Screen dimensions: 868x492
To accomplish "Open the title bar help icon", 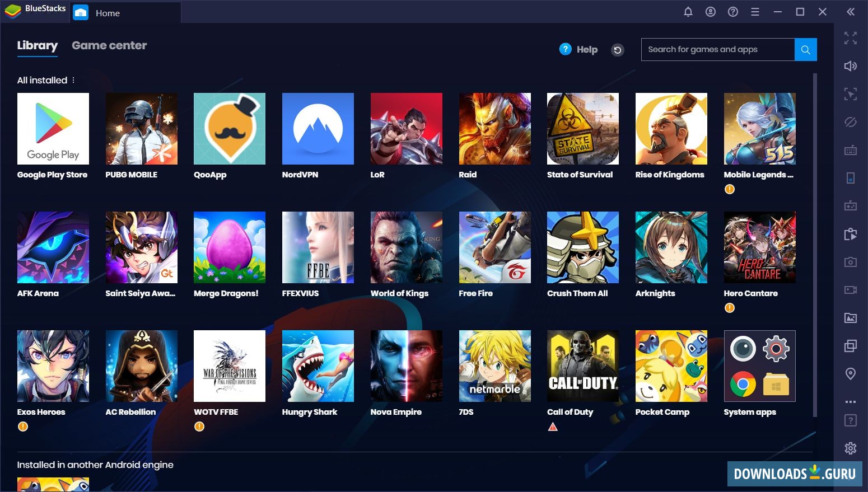I will [x=733, y=12].
